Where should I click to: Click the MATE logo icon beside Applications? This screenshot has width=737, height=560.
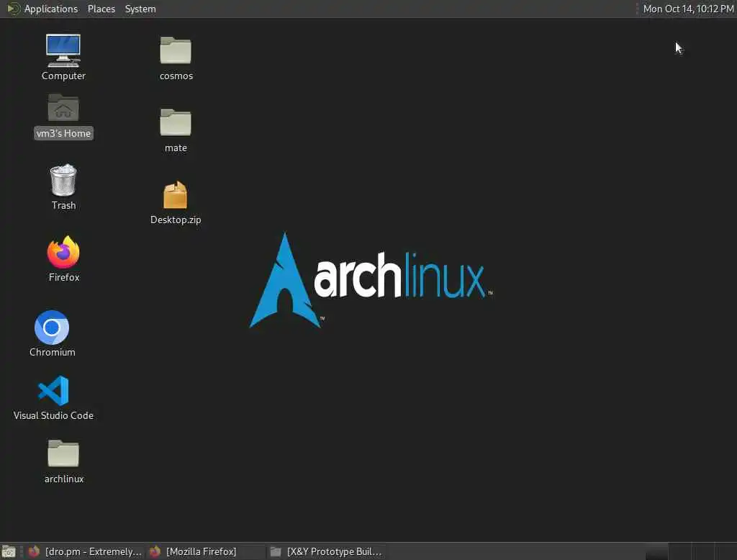[13, 9]
